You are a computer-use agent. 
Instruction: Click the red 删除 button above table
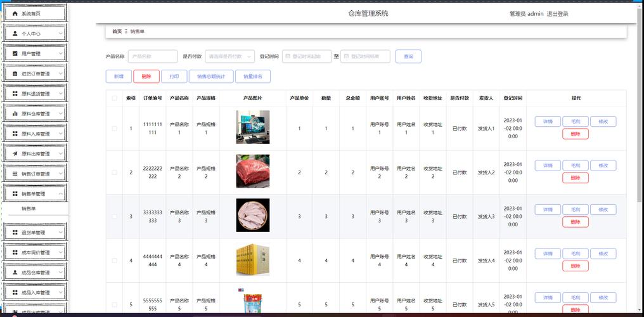coord(146,76)
